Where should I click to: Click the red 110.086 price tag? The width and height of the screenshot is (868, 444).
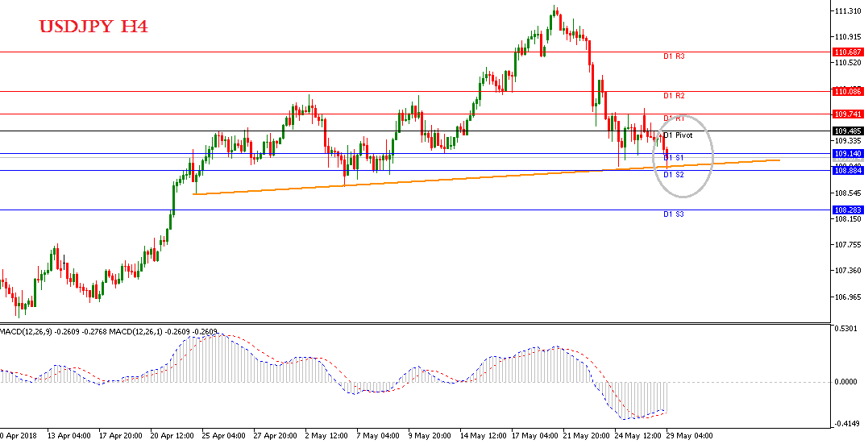pos(847,91)
